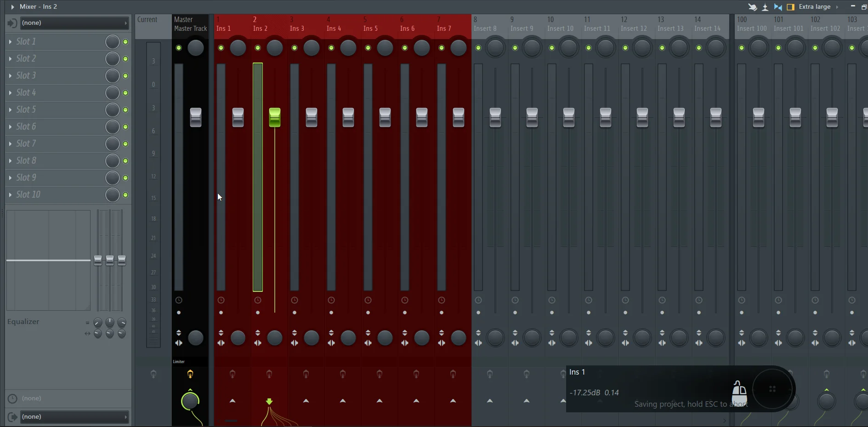Arm Insert 9 disk recording icon
Screen dimensions: 868x427
(x=527, y=374)
